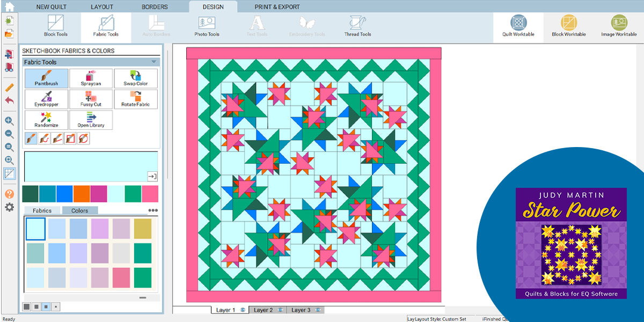Switch to the Block Worktable
Screen dimensions: 644x322
pos(569,26)
